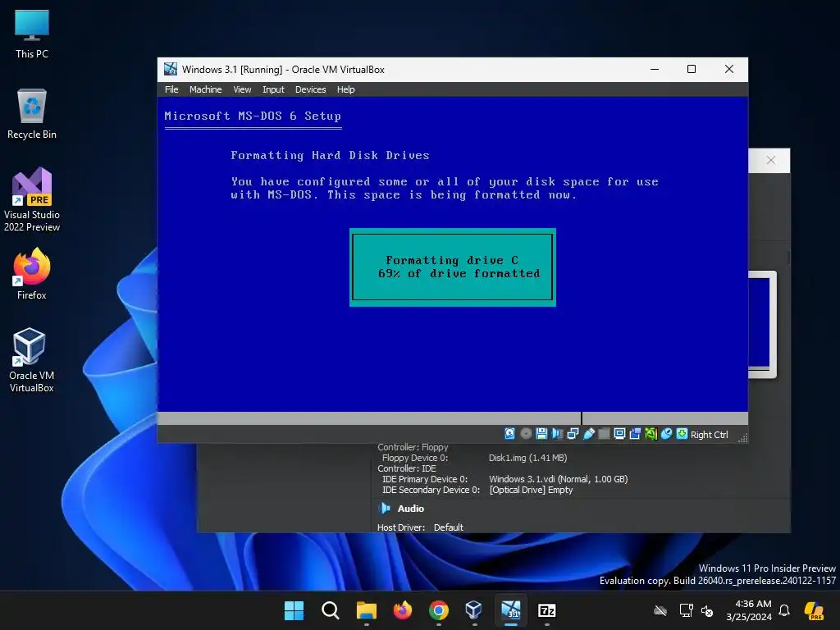840x630 pixels.
Task: Click the network adapters status icon
Action: 573,434
